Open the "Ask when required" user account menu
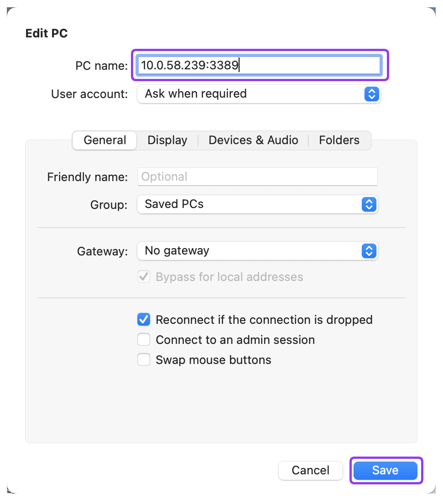 (x=259, y=94)
